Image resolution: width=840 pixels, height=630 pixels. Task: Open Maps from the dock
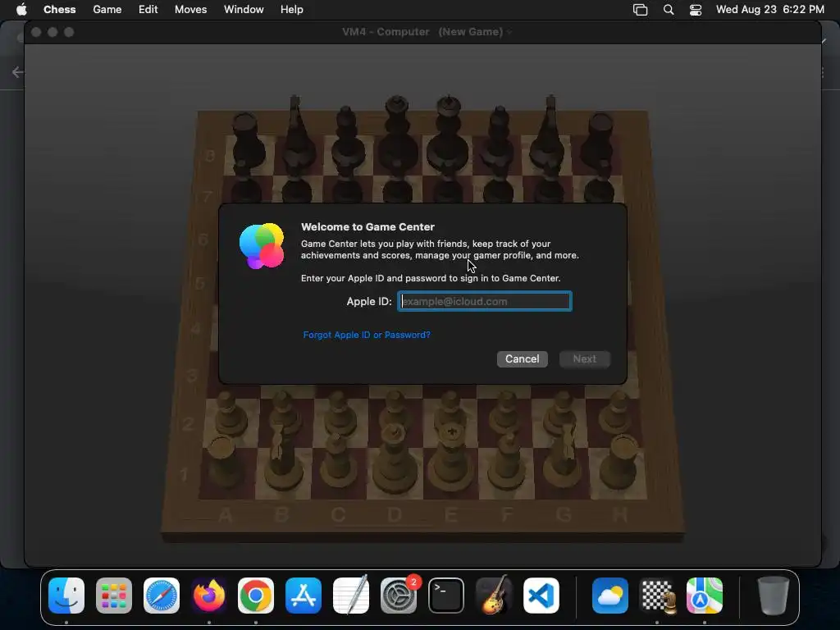point(705,596)
